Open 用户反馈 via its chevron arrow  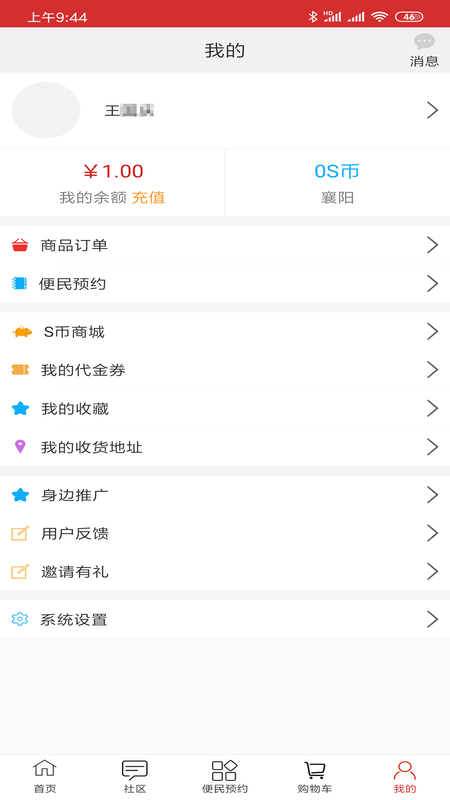pos(432,533)
